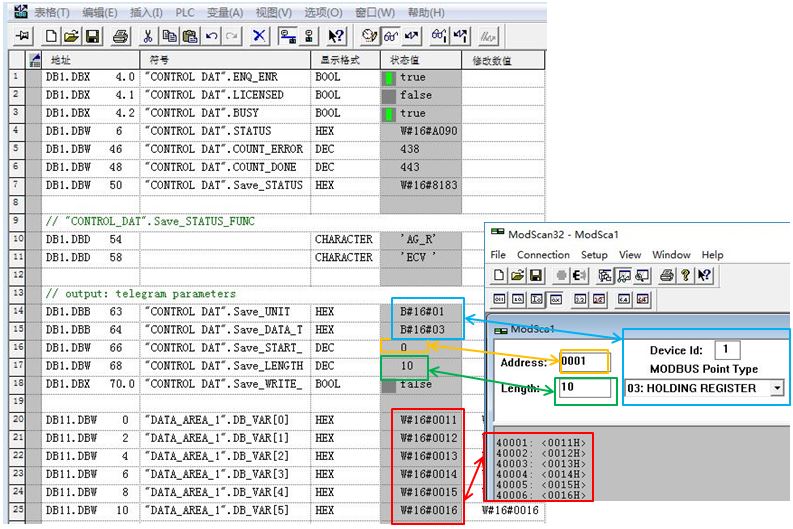Cut selection with scissors icon
The image size is (793, 529).
[148, 36]
